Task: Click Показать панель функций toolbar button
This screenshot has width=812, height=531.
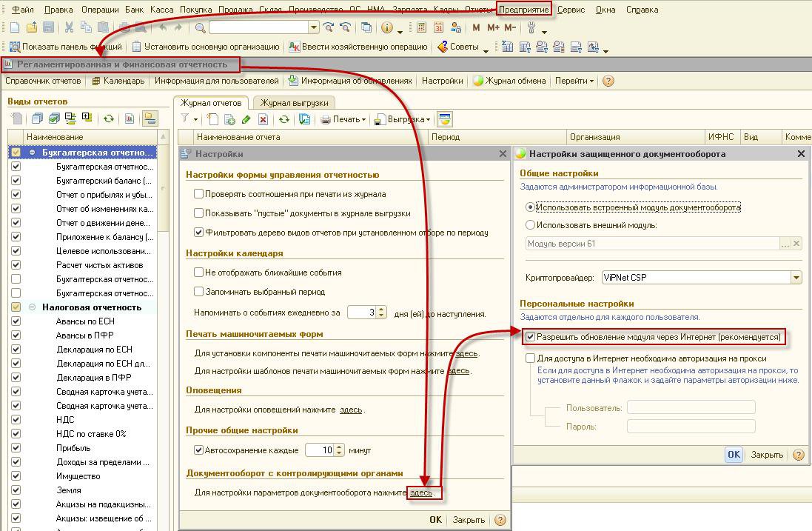Action: pos(66,47)
